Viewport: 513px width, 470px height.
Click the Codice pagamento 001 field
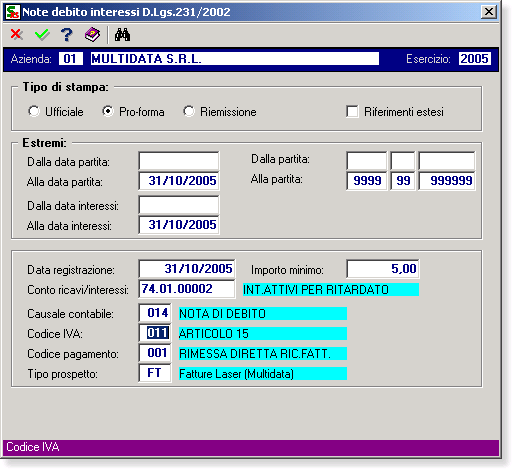click(155, 353)
